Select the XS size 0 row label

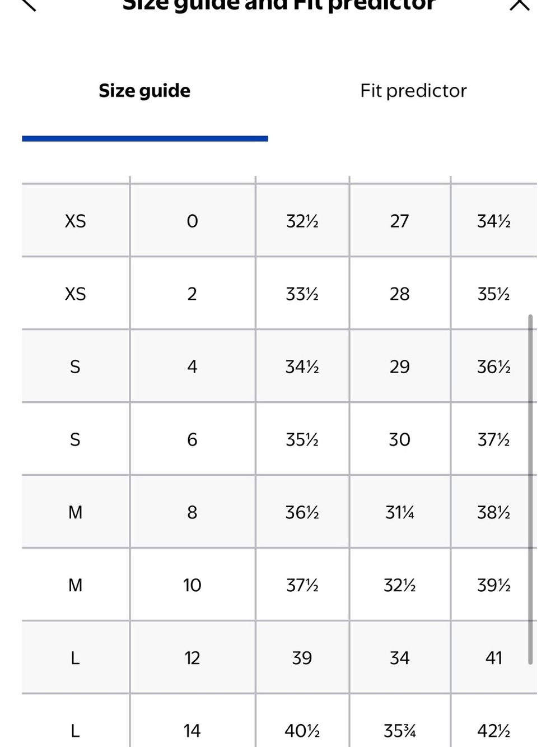[x=76, y=221]
